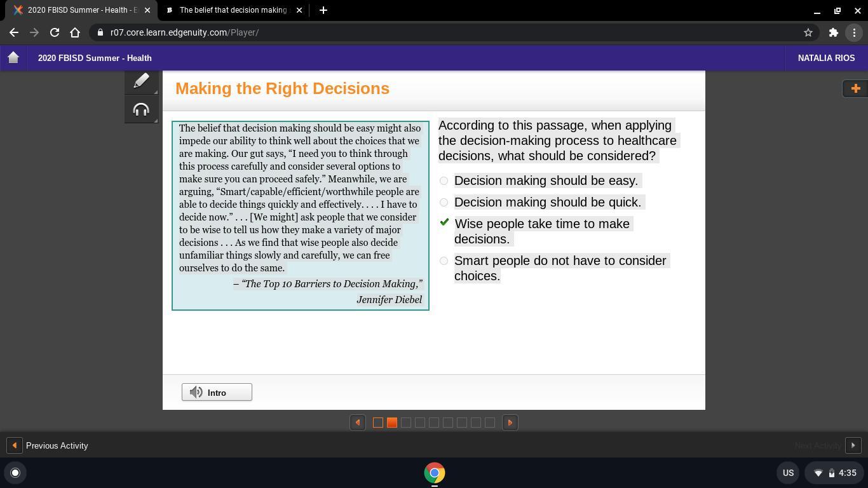Reload the page

pos(55,32)
